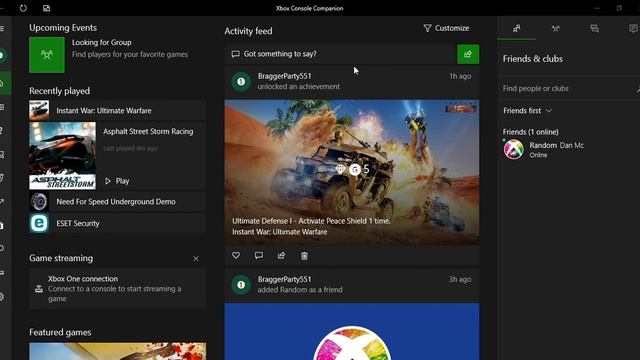Click the Friends (1 online) heading
The image size is (640, 360).
coord(531,132)
